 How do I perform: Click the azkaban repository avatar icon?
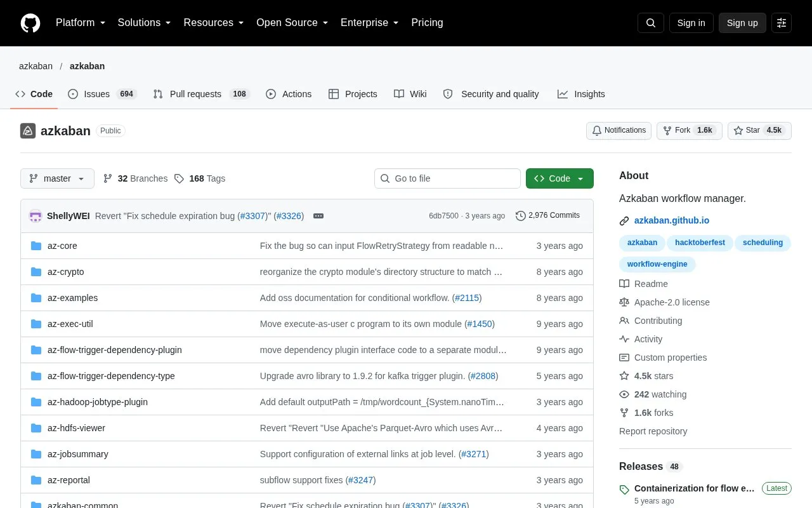[28, 131]
